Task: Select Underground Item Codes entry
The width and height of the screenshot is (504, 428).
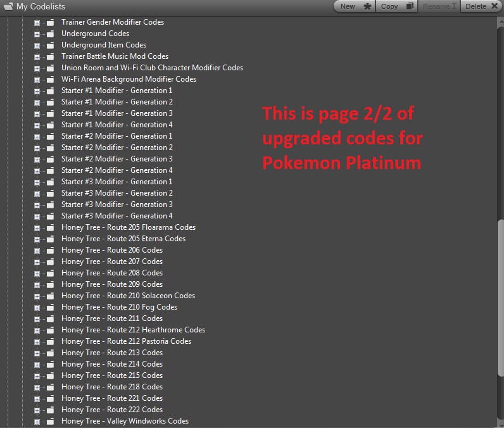Action: pyautogui.click(x=104, y=45)
